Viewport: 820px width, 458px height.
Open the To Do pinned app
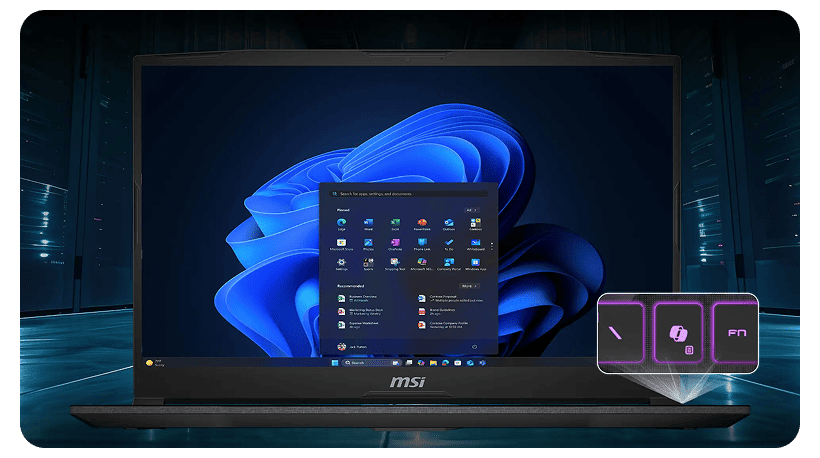pyautogui.click(x=449, y=244)
